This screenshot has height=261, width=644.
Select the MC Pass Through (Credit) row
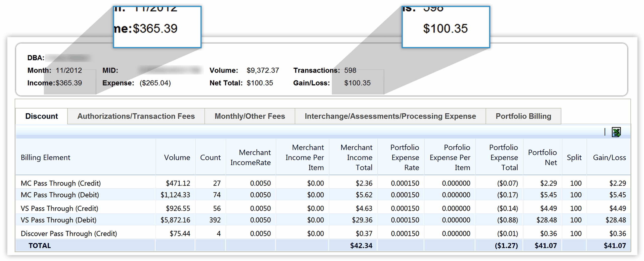[x=61, y=183]
